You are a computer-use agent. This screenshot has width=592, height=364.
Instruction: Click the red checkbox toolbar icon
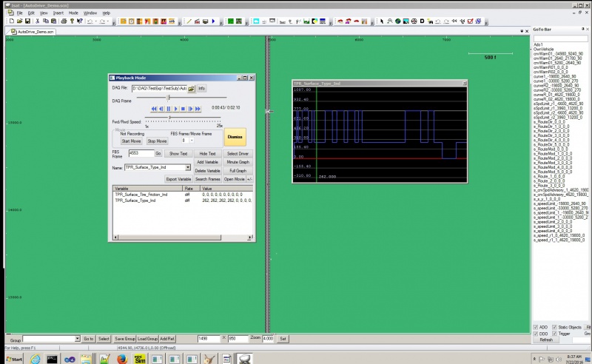point(471,21)
